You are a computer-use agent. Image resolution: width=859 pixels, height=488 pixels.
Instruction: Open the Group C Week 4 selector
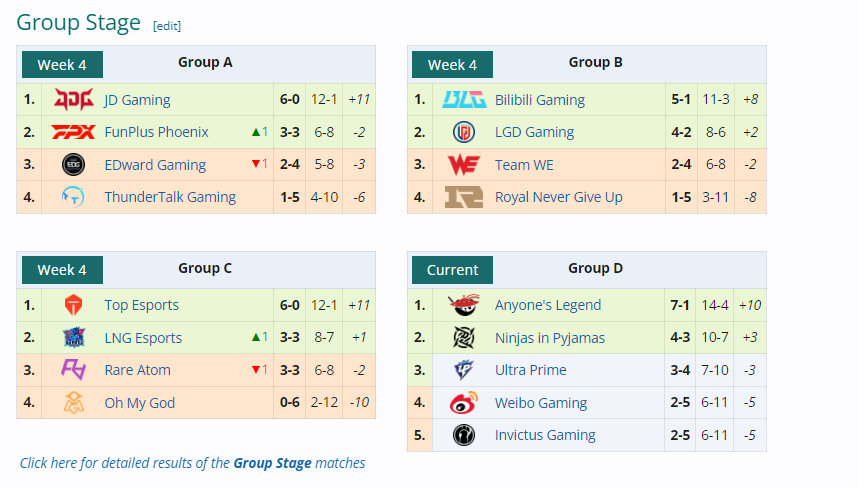(62, 270)
